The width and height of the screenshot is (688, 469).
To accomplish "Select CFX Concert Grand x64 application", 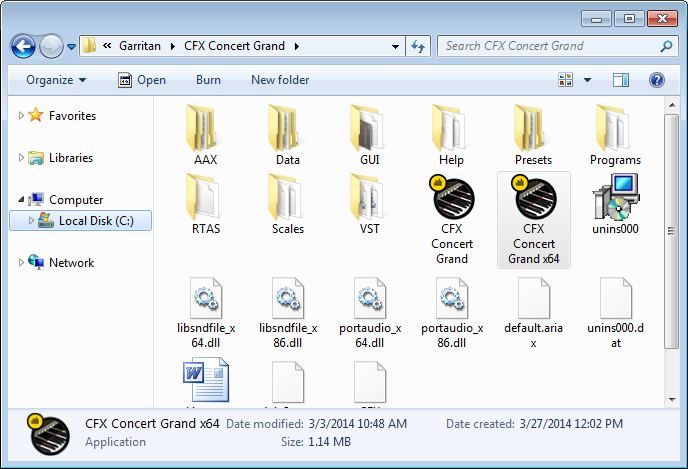I will [534, 219].
